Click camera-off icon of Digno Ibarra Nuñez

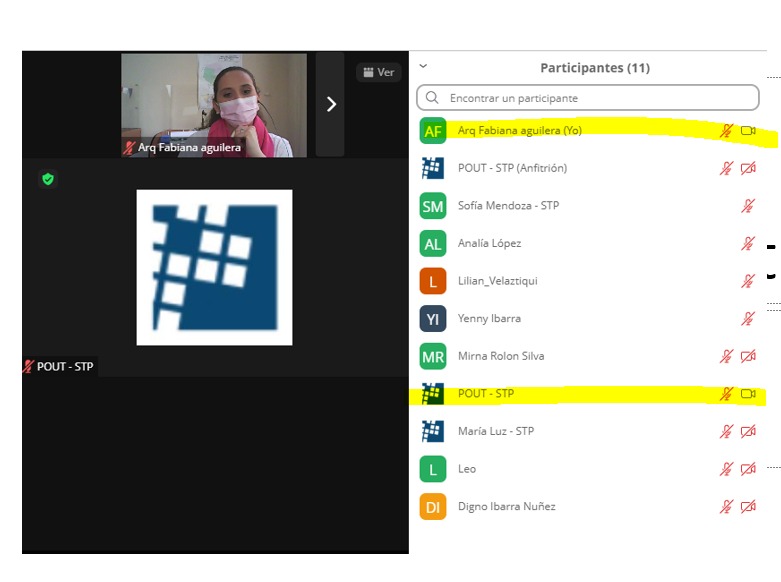pos(748,507)
